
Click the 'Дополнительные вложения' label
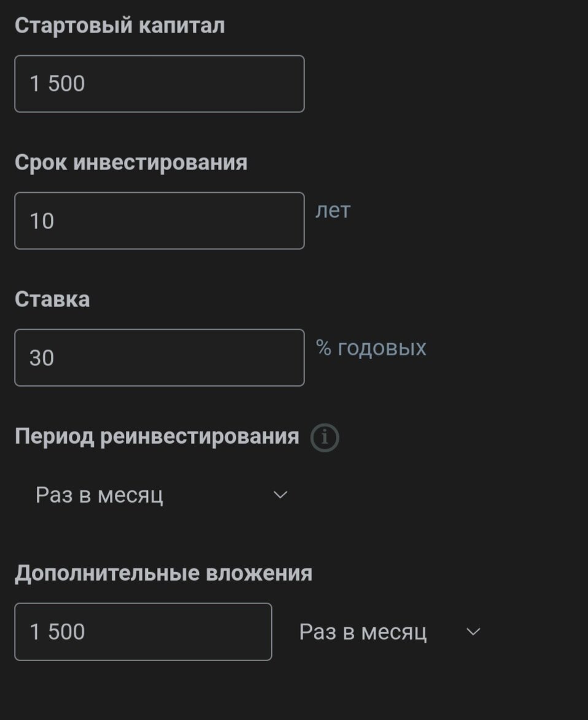163,573
